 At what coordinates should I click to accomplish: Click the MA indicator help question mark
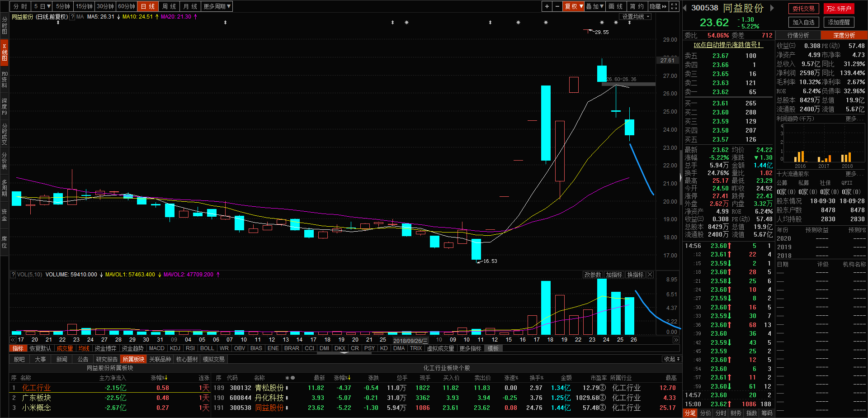tap(72, 17)
